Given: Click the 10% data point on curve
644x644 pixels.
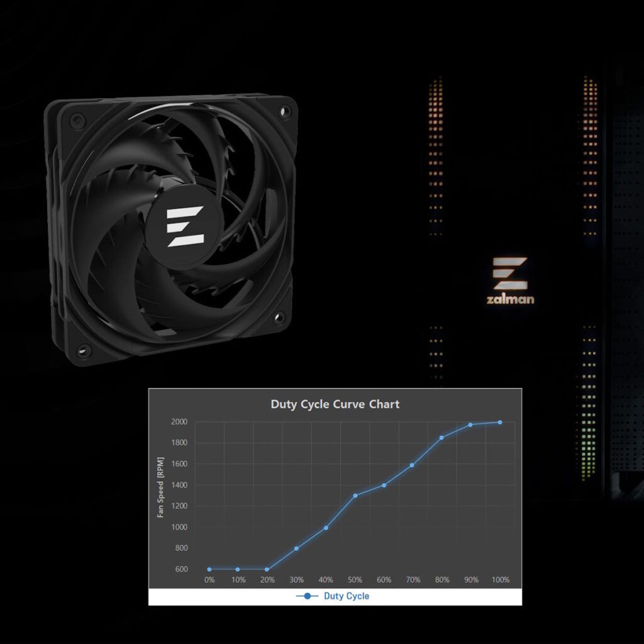Looking at the screenshot, I should [x=238, y=569].
